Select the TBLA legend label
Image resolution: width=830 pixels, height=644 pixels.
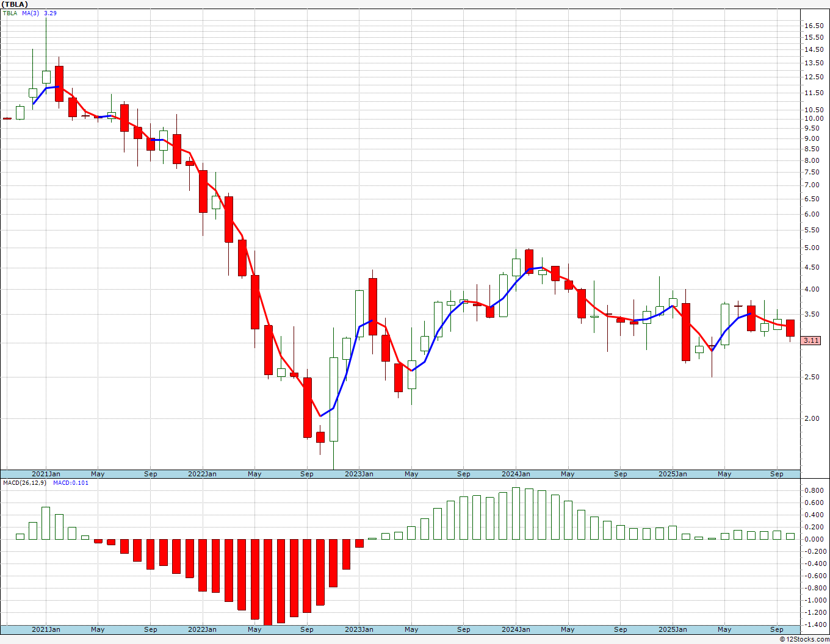(x=11, y=13)
